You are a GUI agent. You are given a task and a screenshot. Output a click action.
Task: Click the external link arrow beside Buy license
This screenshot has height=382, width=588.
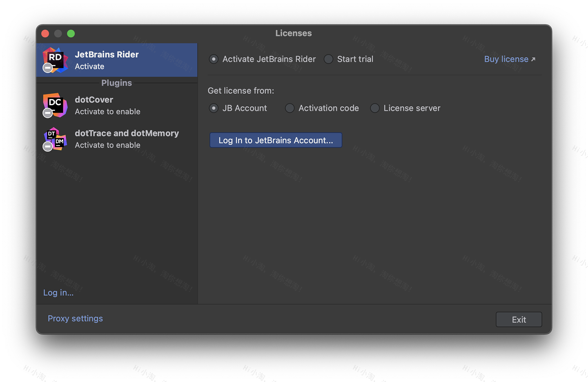point(533,59)
